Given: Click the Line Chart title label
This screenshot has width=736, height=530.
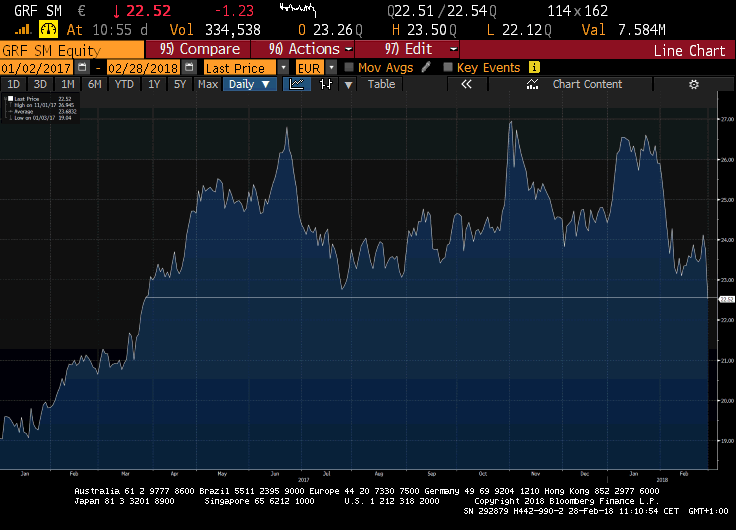Looking at the screenshot, I should (689, 50).
